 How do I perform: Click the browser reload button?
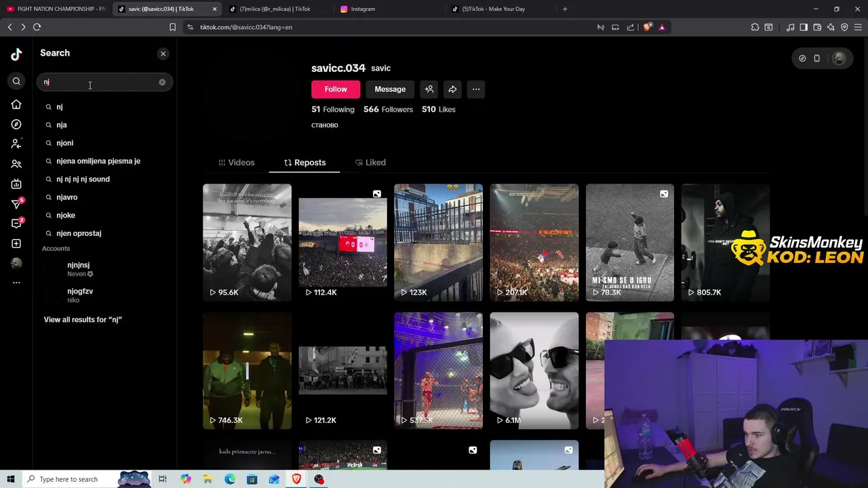click(37, 27)
